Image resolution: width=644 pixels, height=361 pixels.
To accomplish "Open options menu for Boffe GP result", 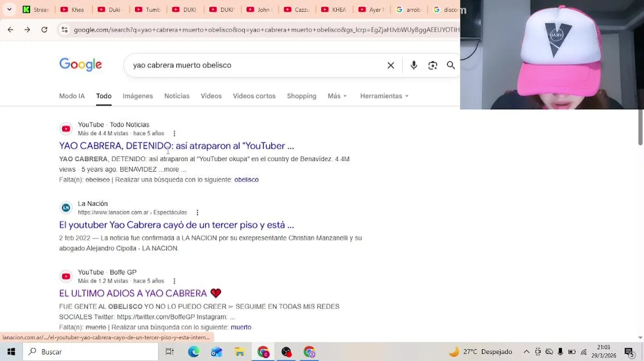I will tap(174, 281).
